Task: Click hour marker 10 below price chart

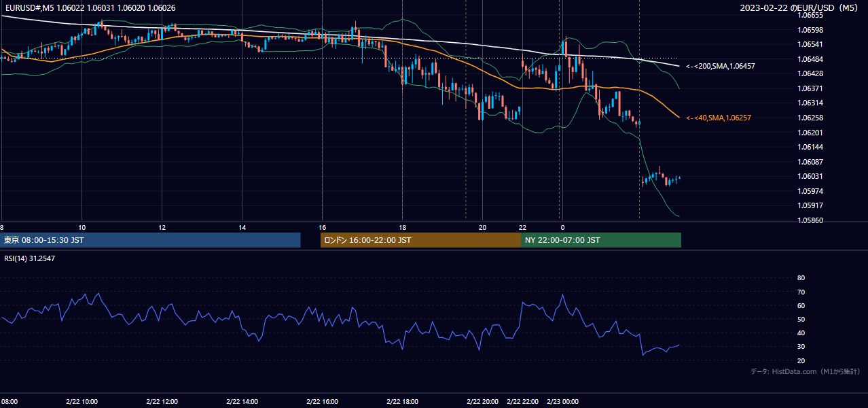Action: pos(82,227)
